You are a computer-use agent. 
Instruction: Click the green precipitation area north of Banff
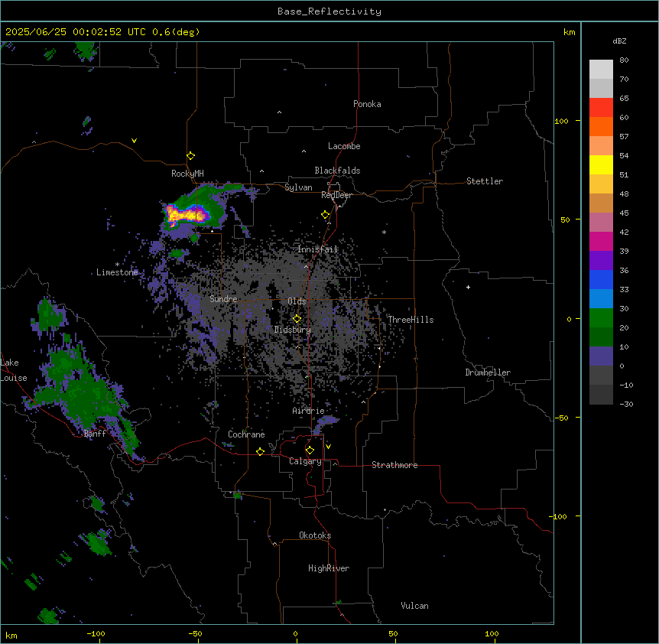[x=80, y=389]
